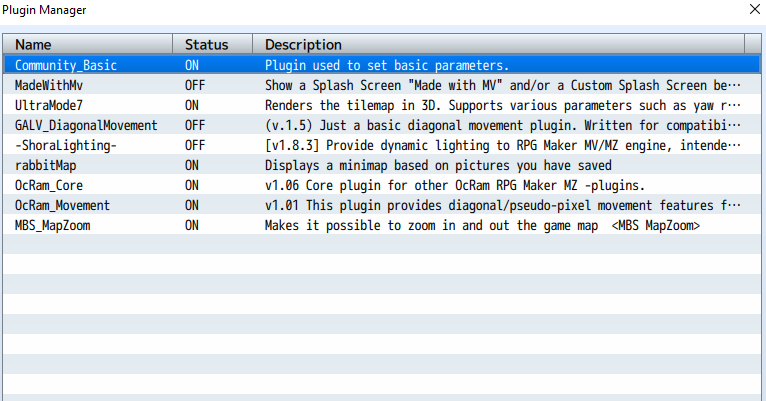
Task: Click the OFF status of -ShoraLighting-
Action: [195, 146]
